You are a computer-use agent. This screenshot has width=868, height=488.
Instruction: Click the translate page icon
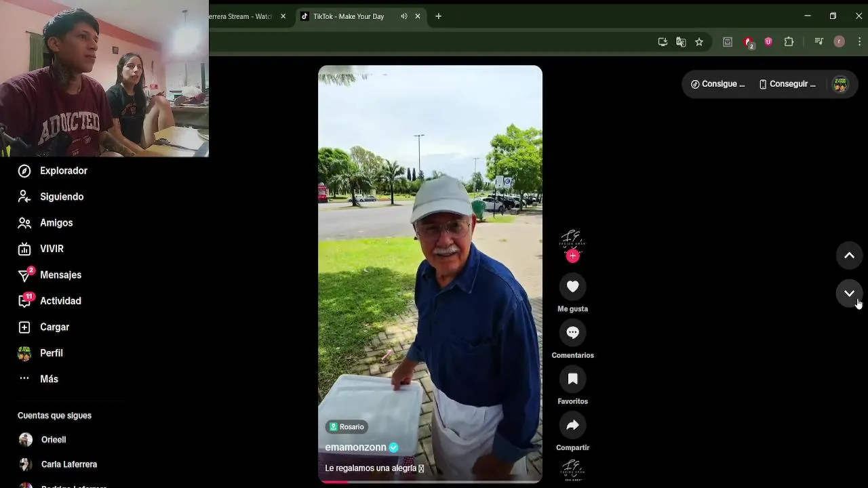[x=681, y=42]
